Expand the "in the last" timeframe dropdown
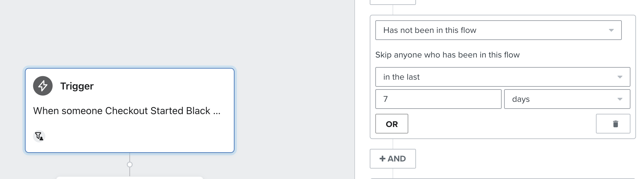644x179 pixels. coord(502,77)
